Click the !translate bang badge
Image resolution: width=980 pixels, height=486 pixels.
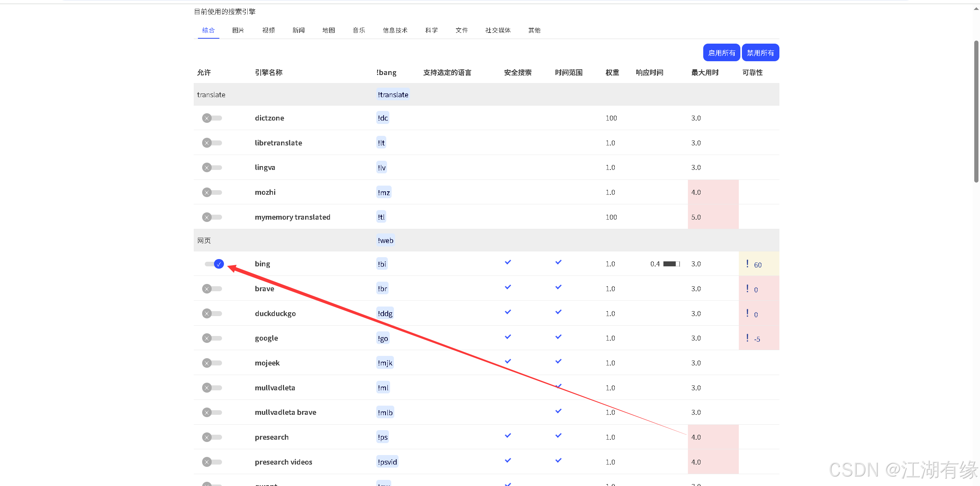point(393,95)
